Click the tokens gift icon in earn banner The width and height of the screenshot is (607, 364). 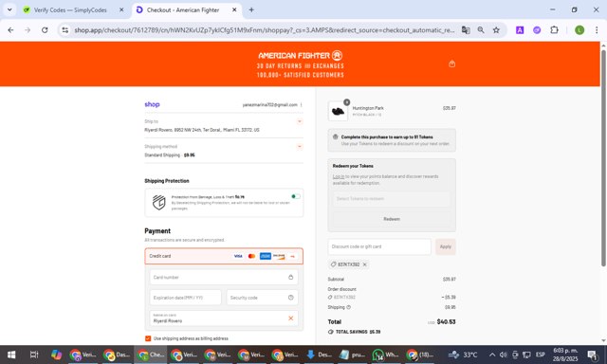[x=335, y=136]
